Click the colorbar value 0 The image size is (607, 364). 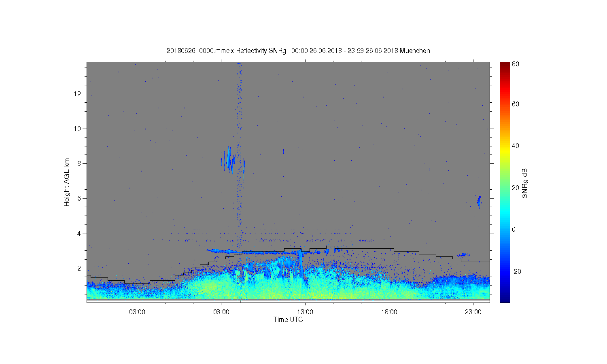[x=514, y=230]
